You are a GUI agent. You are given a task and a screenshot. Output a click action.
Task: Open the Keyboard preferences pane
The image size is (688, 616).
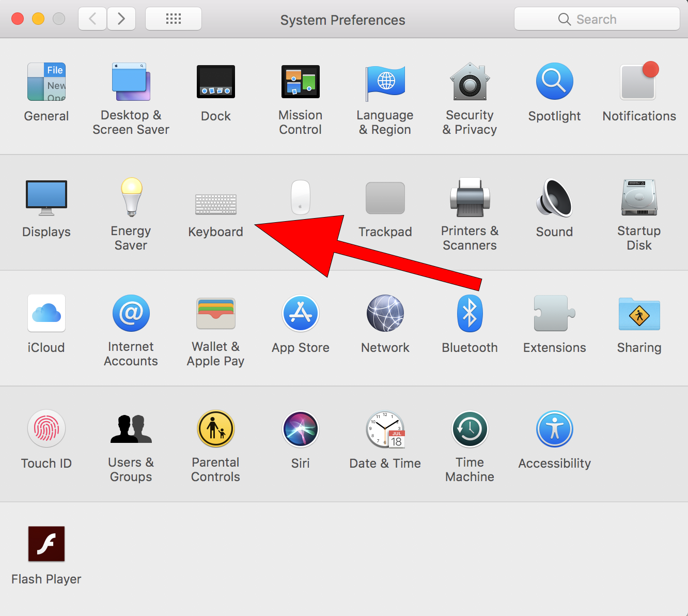click(215, 205)
